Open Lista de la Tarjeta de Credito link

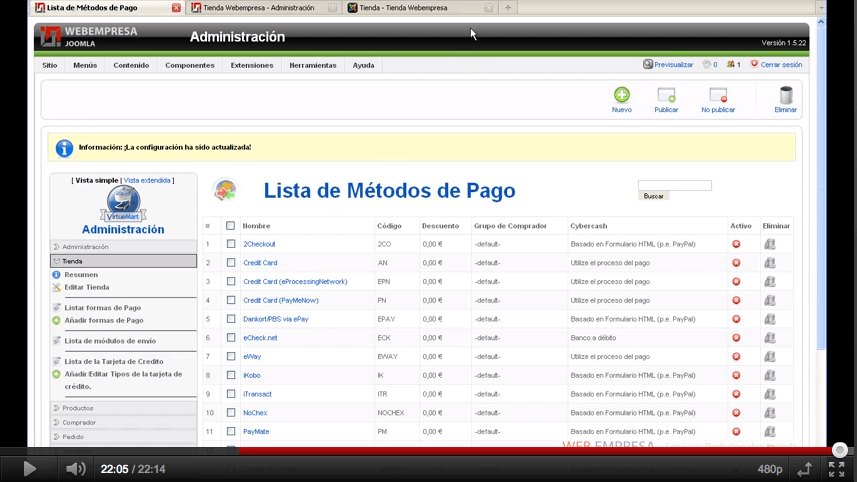tap(114, 362)
